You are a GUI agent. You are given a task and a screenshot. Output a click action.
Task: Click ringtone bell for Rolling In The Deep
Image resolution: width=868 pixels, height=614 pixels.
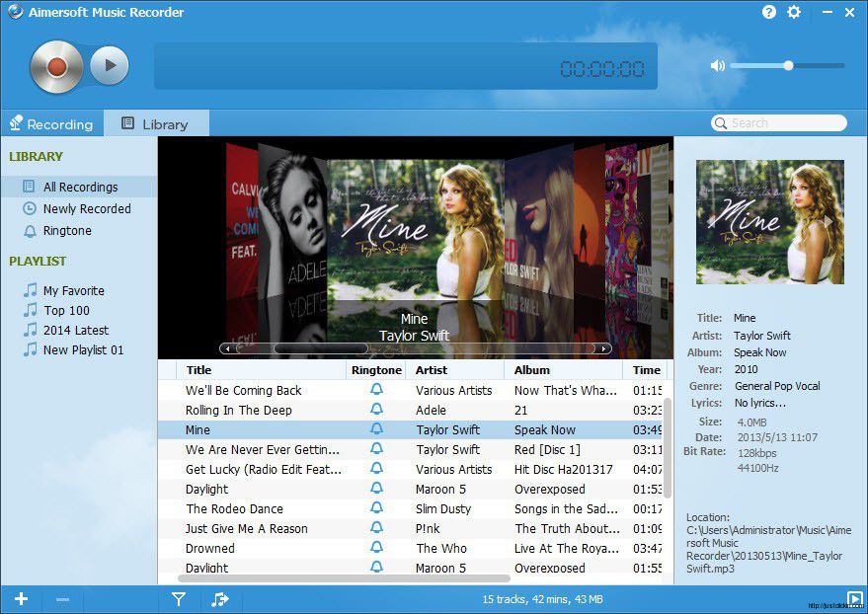click(x=376, y=410)
